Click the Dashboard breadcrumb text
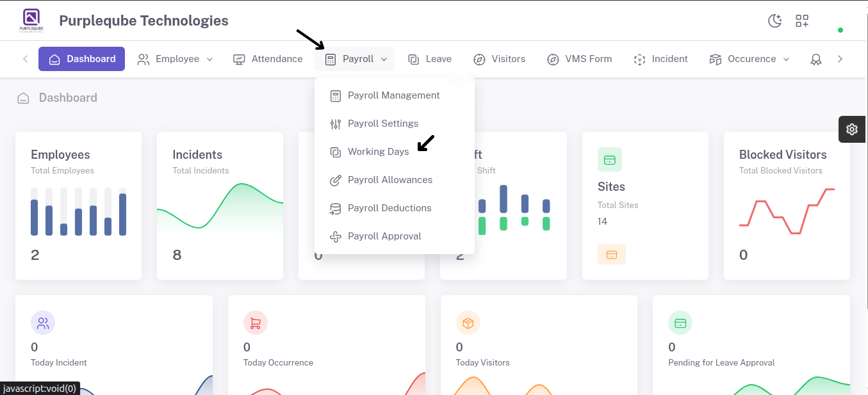Screen dimensions: 868x395 (68, 98)
